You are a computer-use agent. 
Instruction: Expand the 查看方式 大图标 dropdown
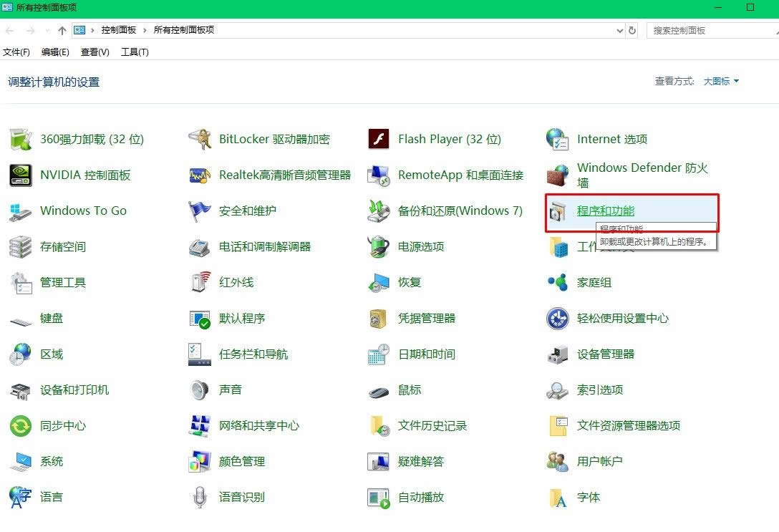click(721, 82)
